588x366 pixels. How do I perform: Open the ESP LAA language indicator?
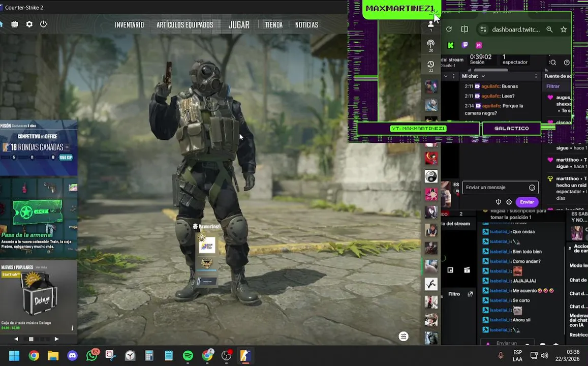(517, 355)
